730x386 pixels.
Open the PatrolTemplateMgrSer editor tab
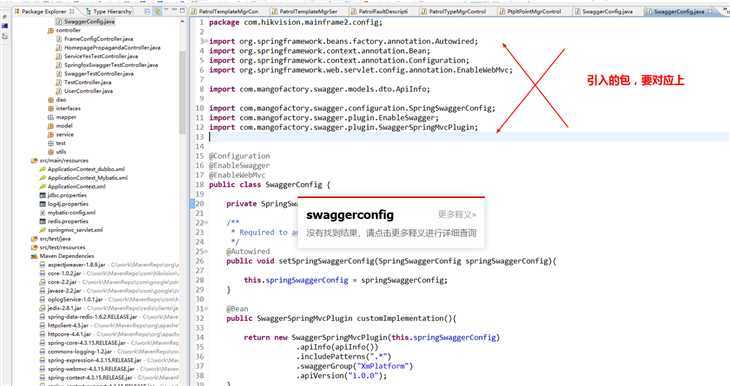pos(304,11)
